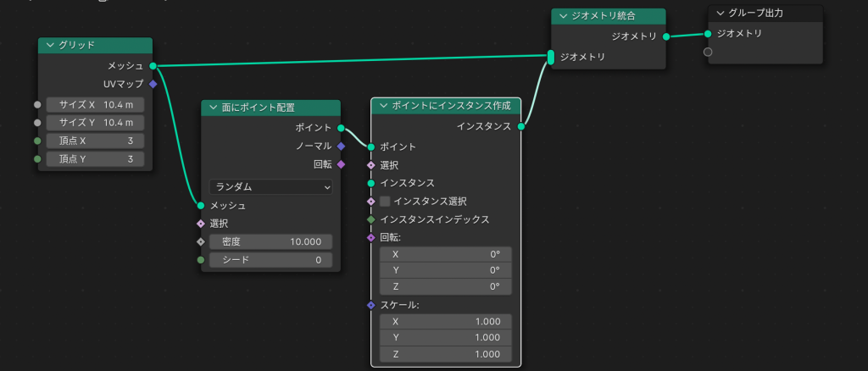
Task: Collapse the グリッド node with its chevron
Action: pos(50,45)
